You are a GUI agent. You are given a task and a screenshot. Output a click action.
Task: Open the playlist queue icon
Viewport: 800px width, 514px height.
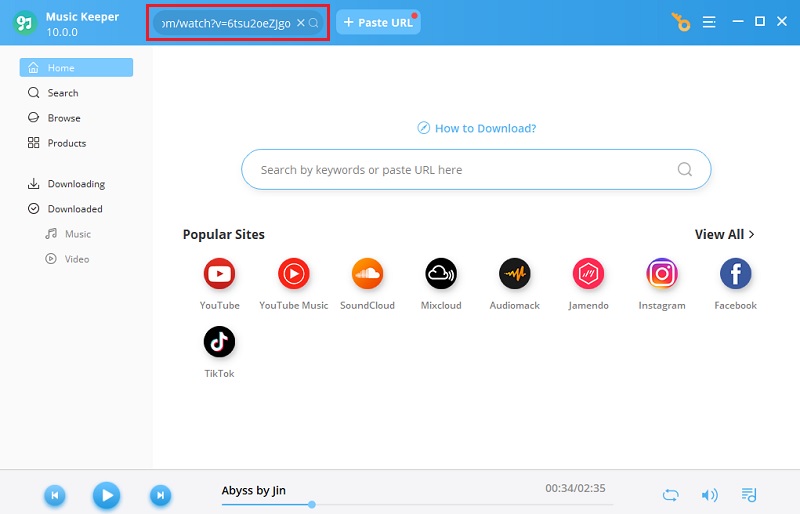(748, 495)
